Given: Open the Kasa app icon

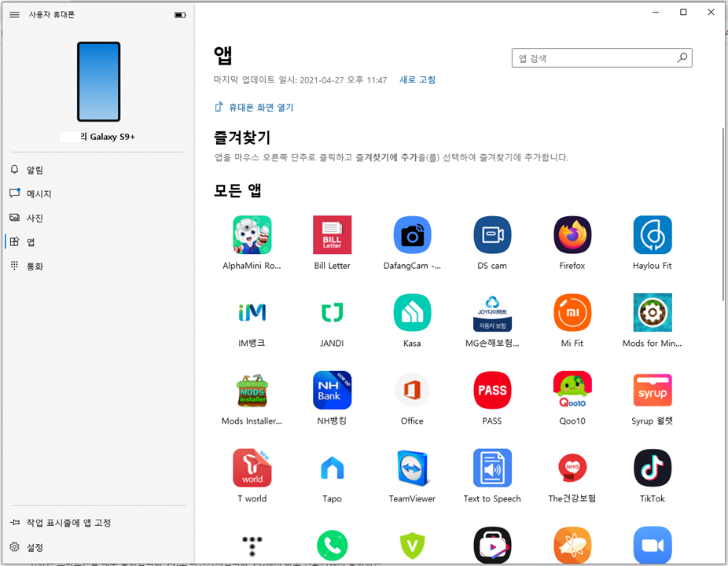Looking at the screenshot, I should point(412,313).
